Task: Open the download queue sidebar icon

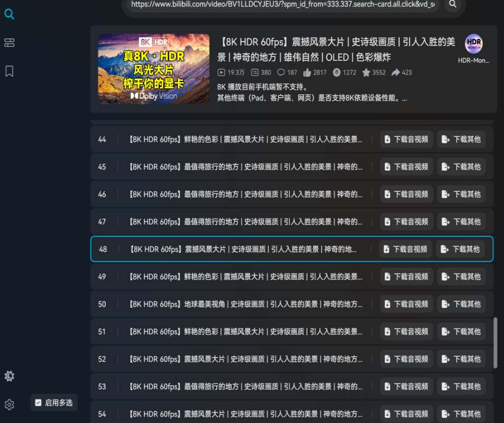Action: 9,43
